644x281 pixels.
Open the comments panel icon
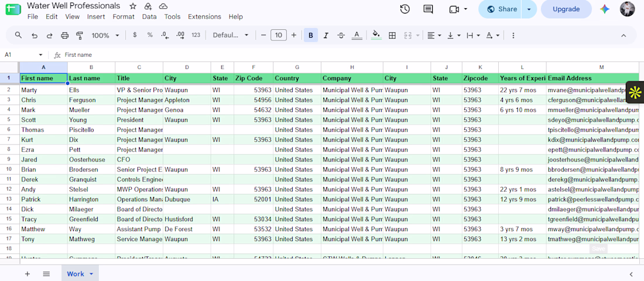pyautogui.click(x=428, y=9)
